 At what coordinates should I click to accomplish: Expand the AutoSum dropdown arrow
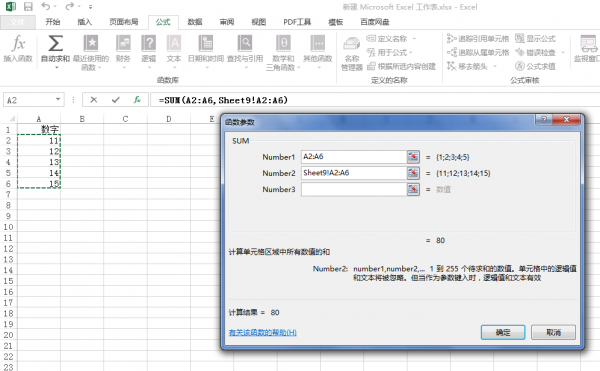(57, 68)
